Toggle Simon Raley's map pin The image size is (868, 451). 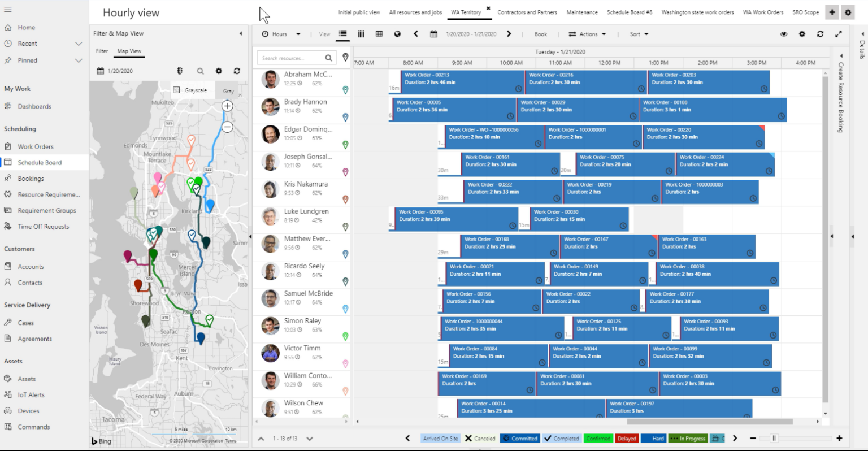(x=345, y=336)
